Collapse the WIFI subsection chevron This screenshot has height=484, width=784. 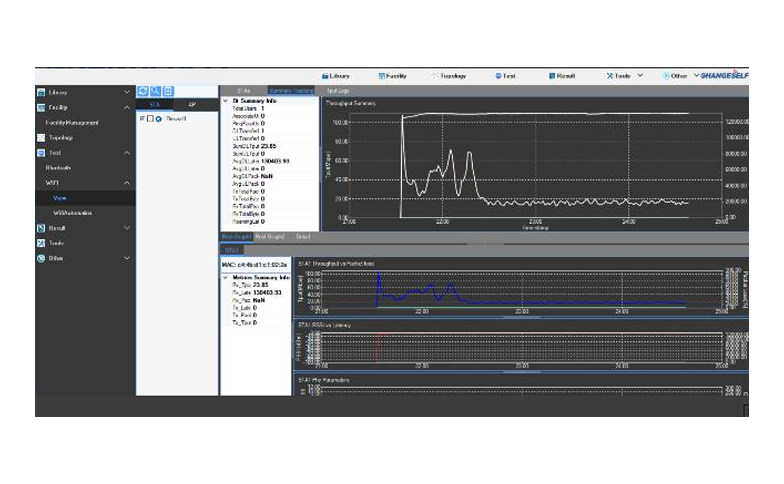point(126,183)
